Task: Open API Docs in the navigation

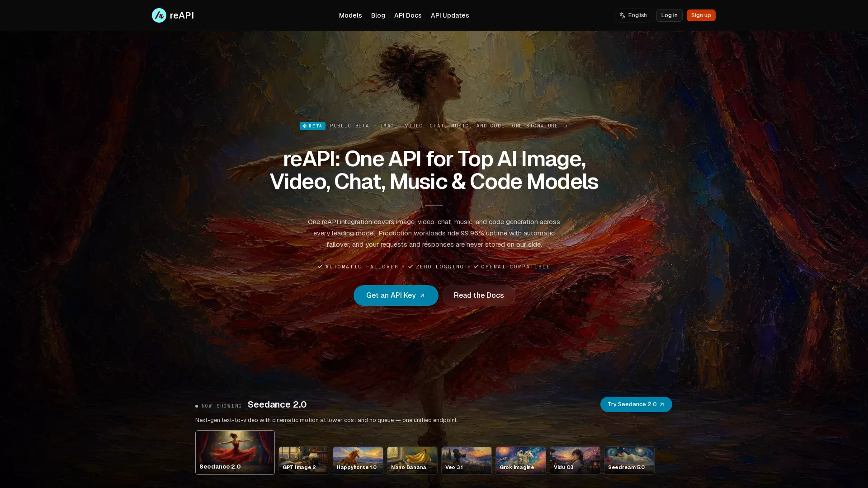Action: [x=408, y=15]
